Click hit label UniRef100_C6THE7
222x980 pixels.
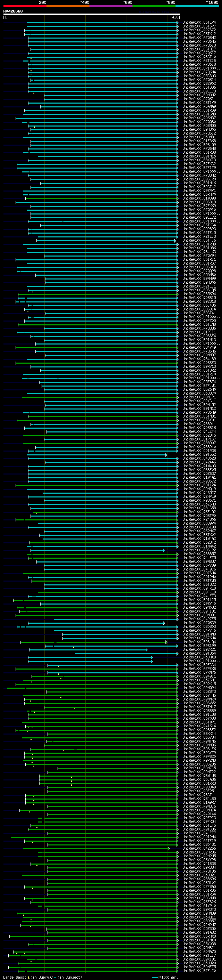coord(199,49)
